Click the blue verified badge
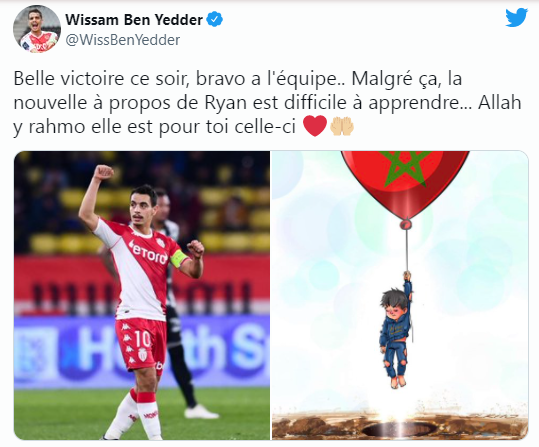Image resolution: width=539 pixels, height=447 pixels. (x=214, y=19)
